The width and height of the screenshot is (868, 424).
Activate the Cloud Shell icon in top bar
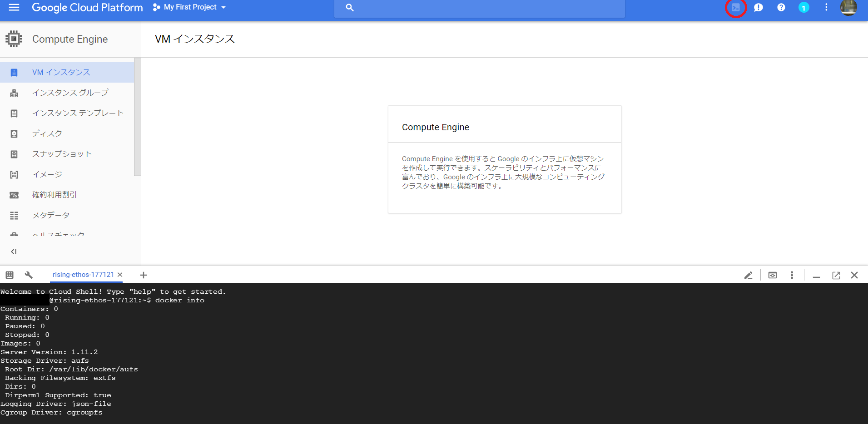[x=735, y=8]
